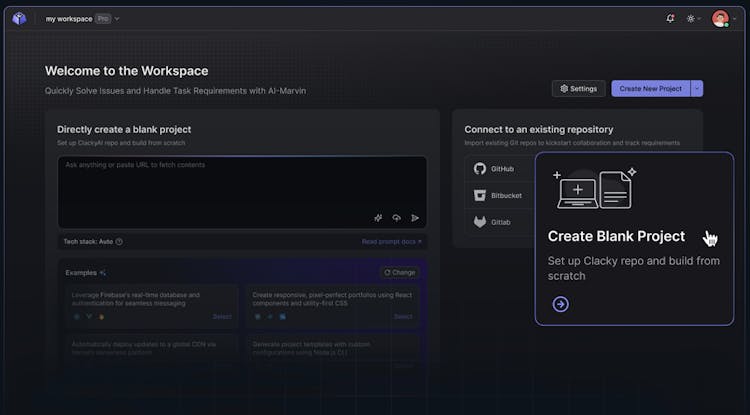Click the cloud upload icon in the prompt box
The height and width of the screenshot is (415, 750).
click(x=397, y=217)
